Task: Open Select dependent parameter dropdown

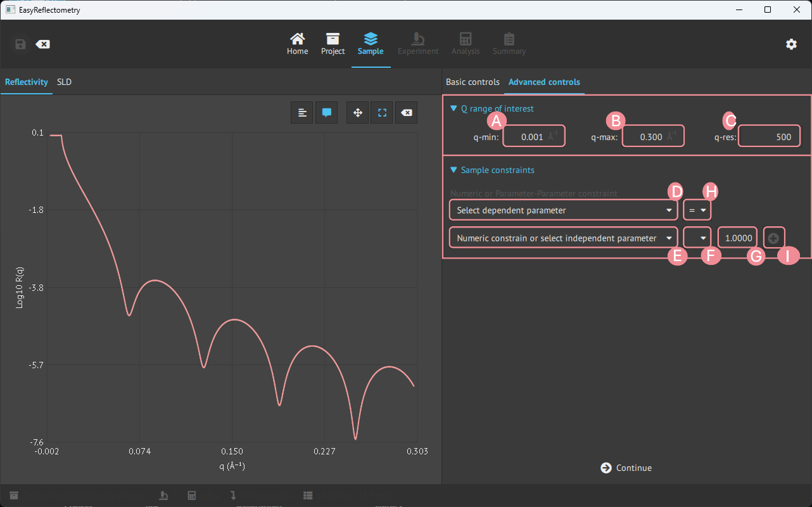Action: (562, 210)
